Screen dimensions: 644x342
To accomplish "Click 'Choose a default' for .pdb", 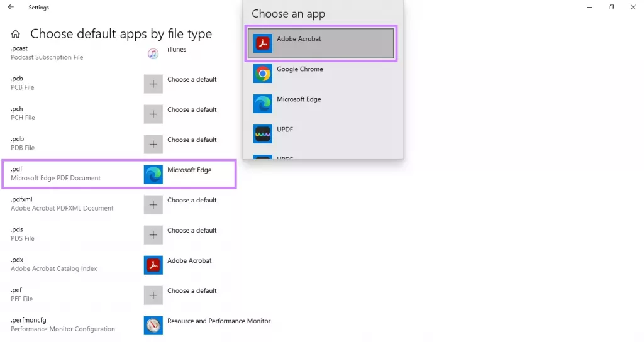I will pos(192,140).
